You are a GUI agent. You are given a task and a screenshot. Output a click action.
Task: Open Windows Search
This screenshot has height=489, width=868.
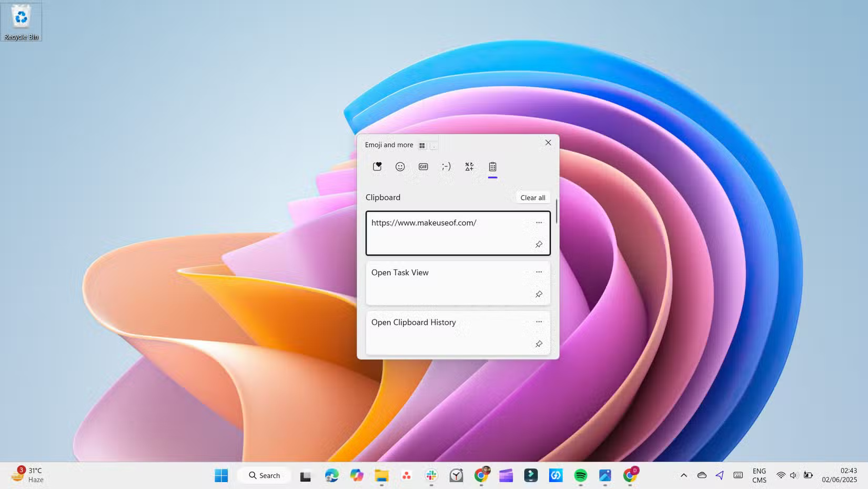tap(264, 475)
